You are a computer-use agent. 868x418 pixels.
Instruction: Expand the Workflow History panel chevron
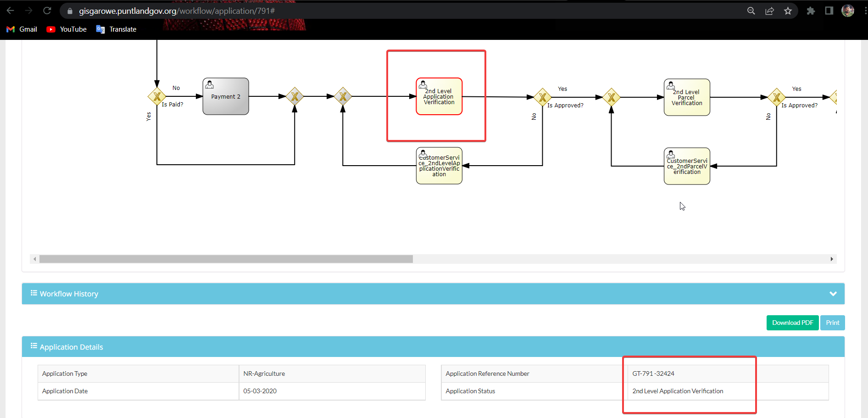(x=833, y=294)
